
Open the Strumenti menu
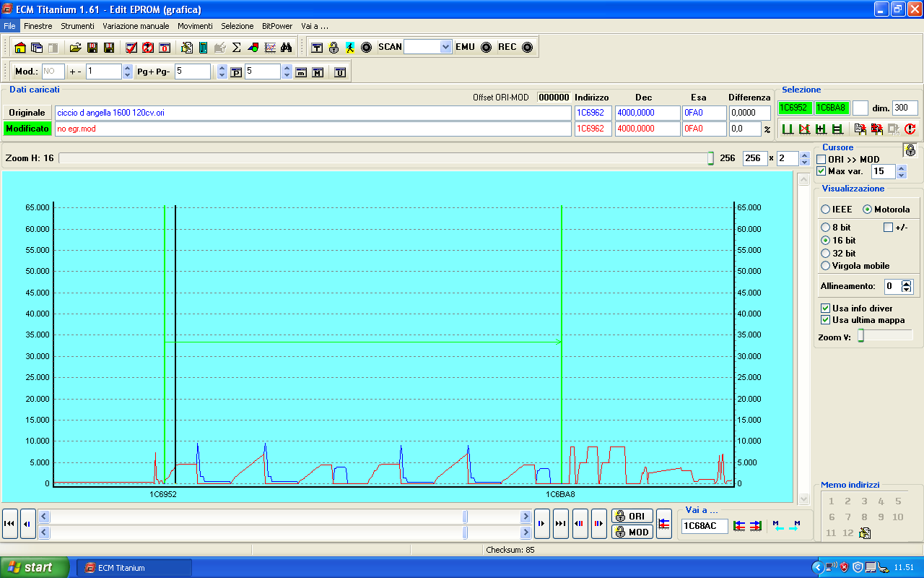coord(77,26)
